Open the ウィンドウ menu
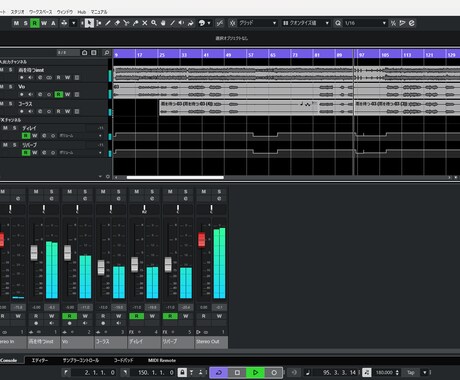460x380 pixels. coord(65,12)
